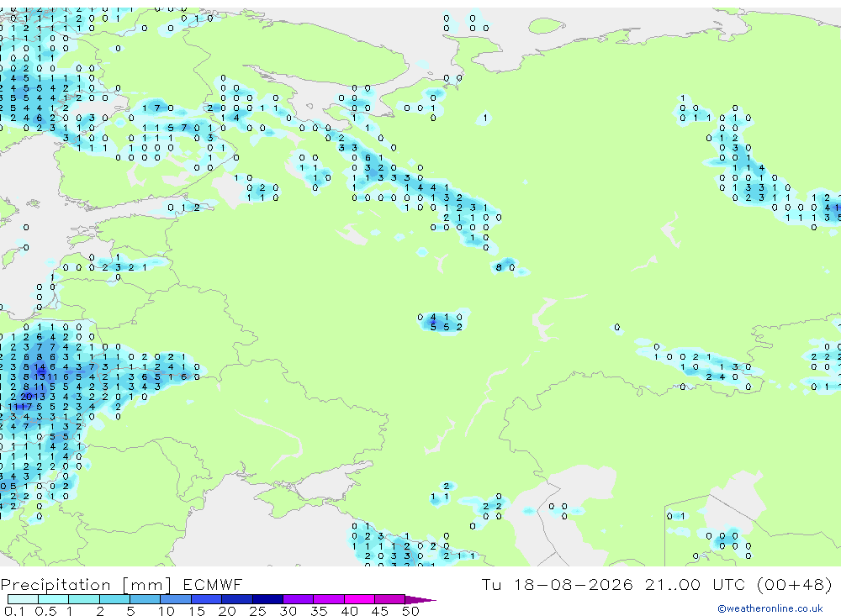Click the 25–30 mm navy swatch
Viewport: 841px width, 616px height.
pos(267,599)
